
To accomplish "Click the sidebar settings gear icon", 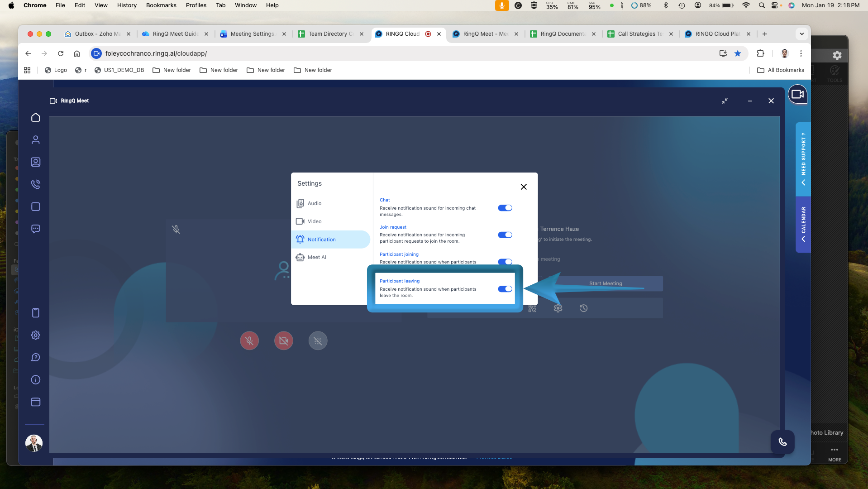I will click(x=36, y=335).
